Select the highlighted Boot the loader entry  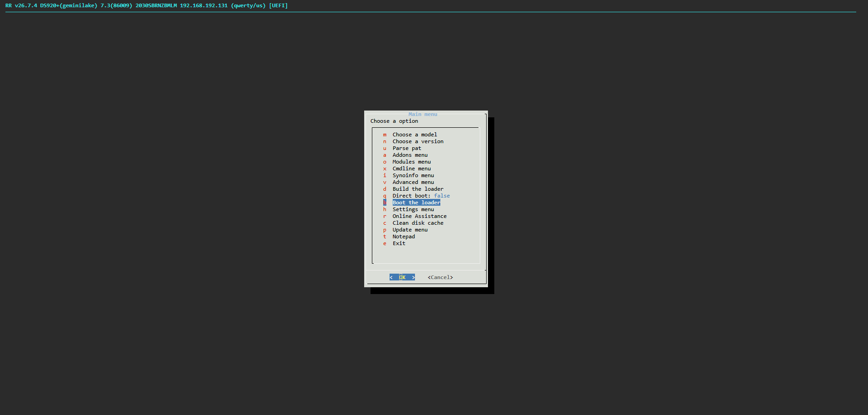(416, 203)
